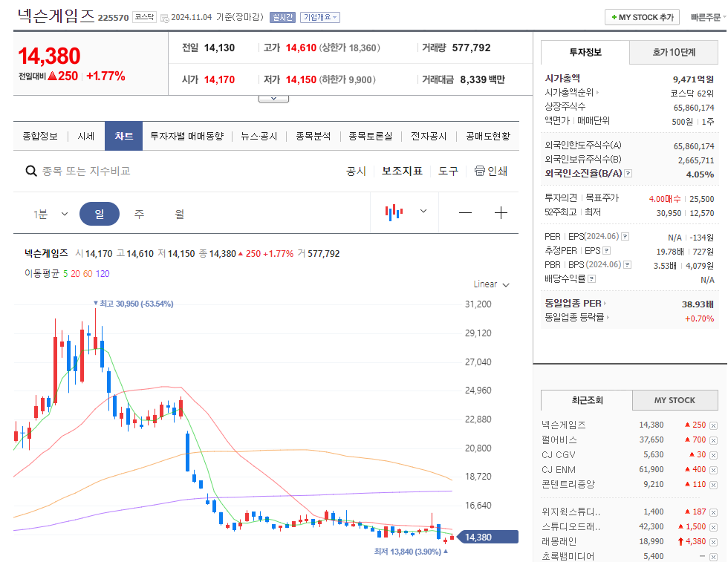The width and height of the screenshot is (728, 562).
Task: Switch to the 호가10단계 tab
Action: pos(674,53)
